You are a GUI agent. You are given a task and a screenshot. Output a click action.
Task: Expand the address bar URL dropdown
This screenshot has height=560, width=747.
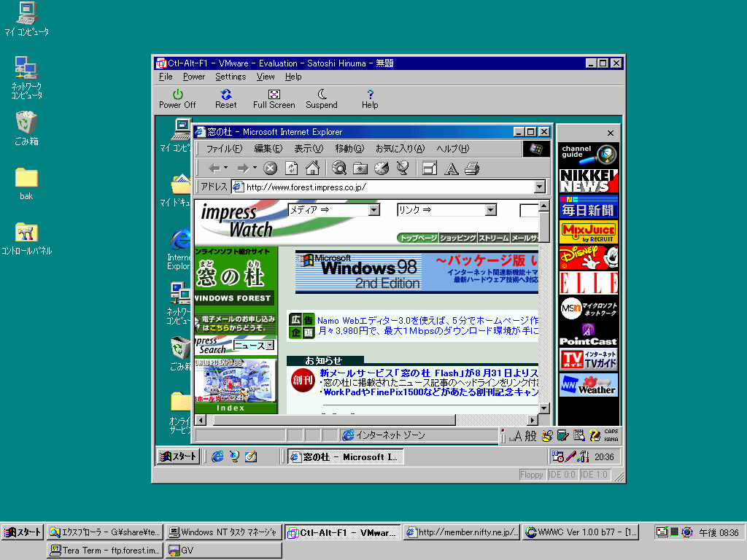540,187
